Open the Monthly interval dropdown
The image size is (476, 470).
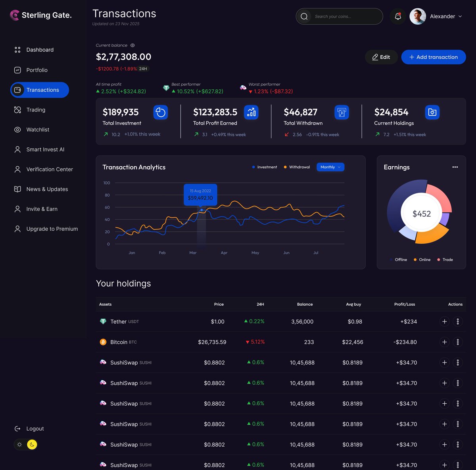click(330, 167)
